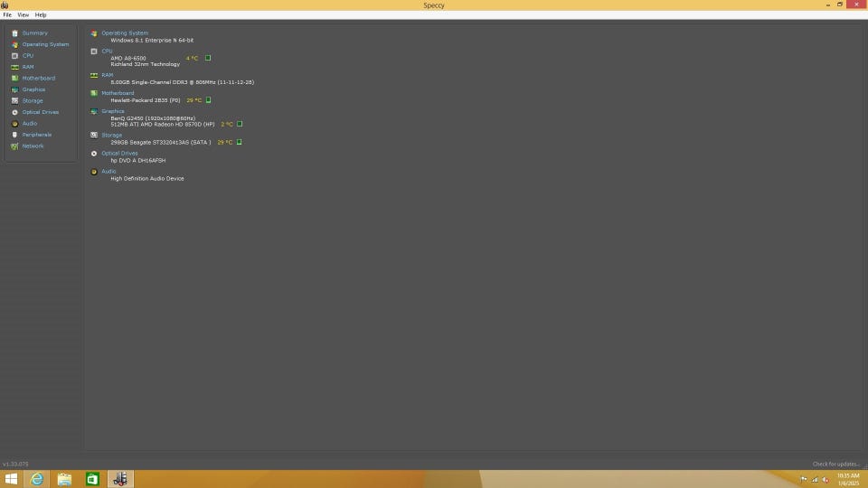Image resolution: width=868 pixels, height=488 pixels.
Task: Select Network in the left sidebar
Action: pos(33,146)
